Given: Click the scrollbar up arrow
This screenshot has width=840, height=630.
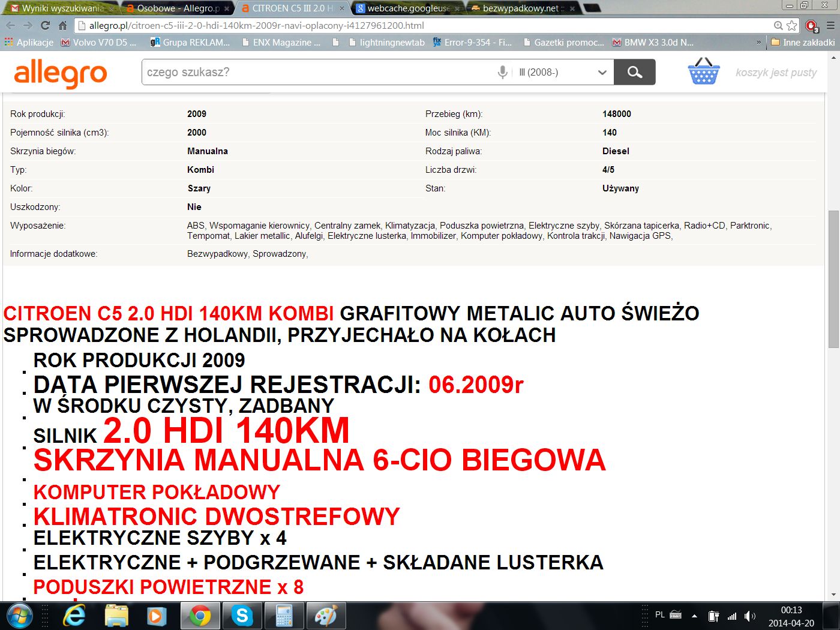Looking at the screenshot, I should 833,57.
